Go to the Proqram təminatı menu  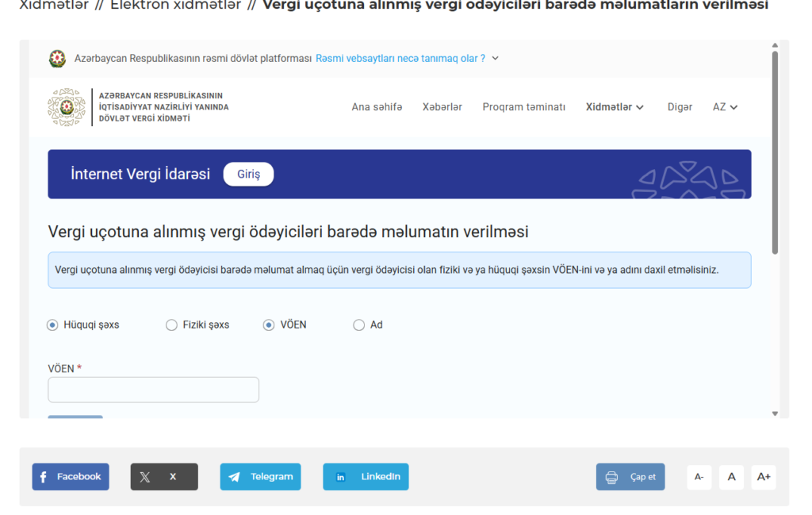[523, 107]
